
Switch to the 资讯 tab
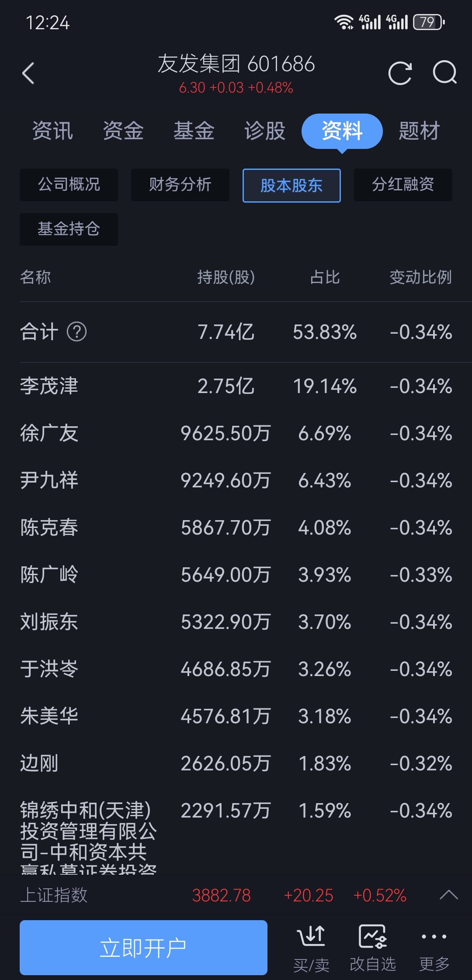click(x=52, y=131)
